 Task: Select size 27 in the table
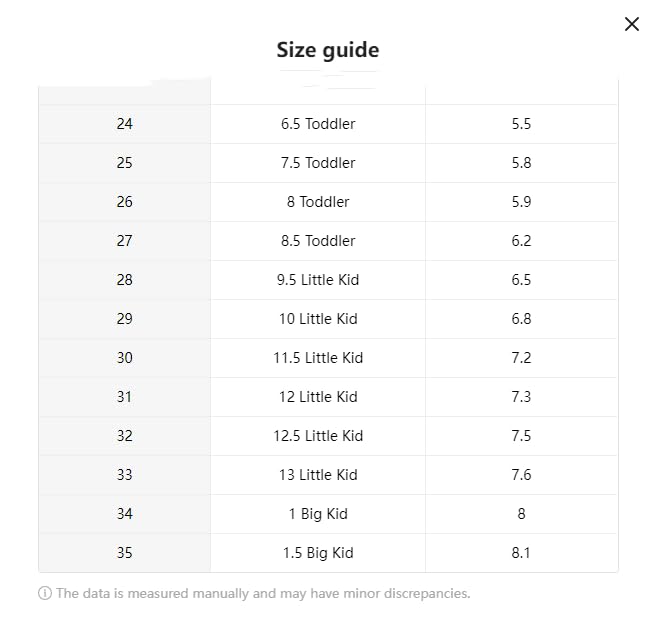(124, 241)
